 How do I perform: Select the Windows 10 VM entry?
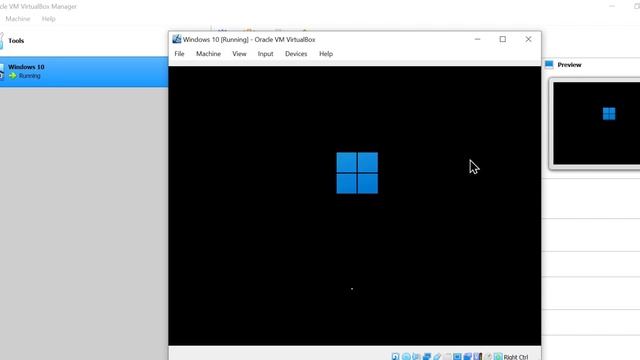(x=84, y=72)
